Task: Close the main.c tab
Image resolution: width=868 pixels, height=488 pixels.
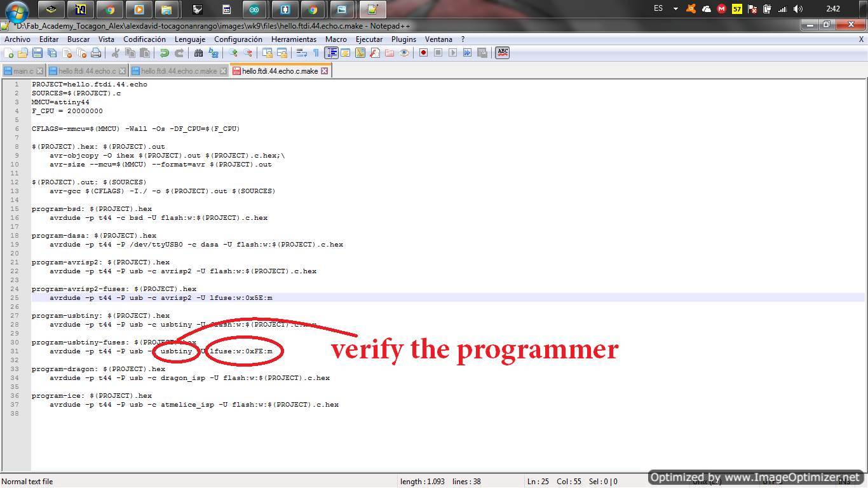Action: pos(39,71)
